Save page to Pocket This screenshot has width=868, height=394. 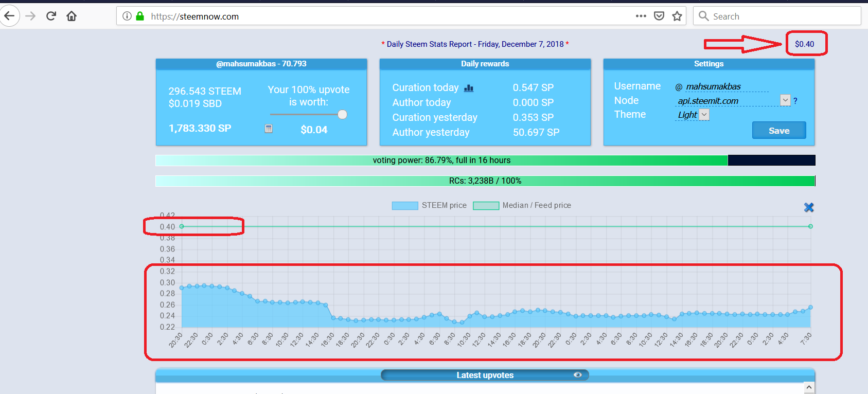point(659,16)
